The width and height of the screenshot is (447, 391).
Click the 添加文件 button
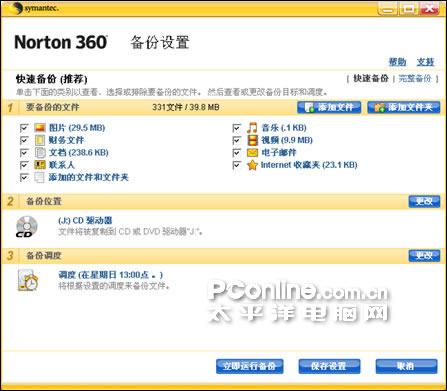pyautogui.click(x=329, y=107)
